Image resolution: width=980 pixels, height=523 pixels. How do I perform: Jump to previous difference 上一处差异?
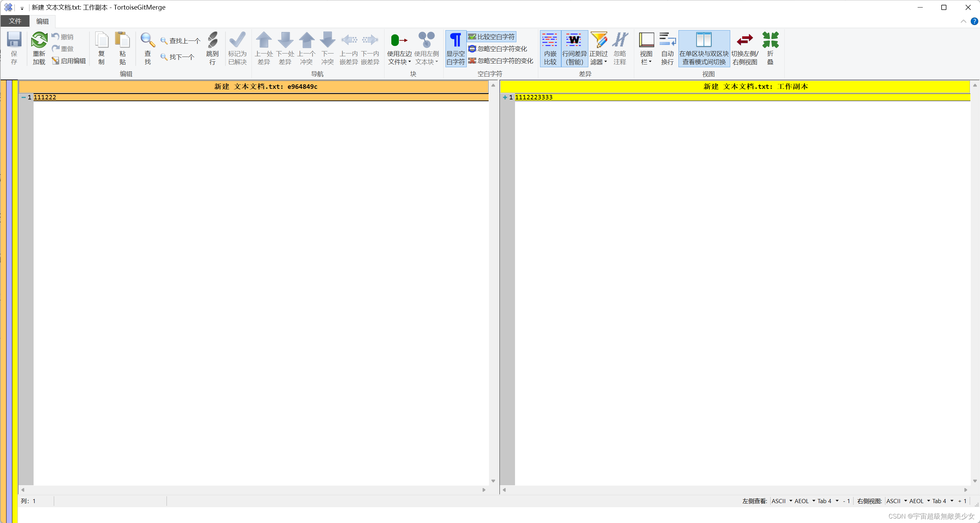pos(264,48)
